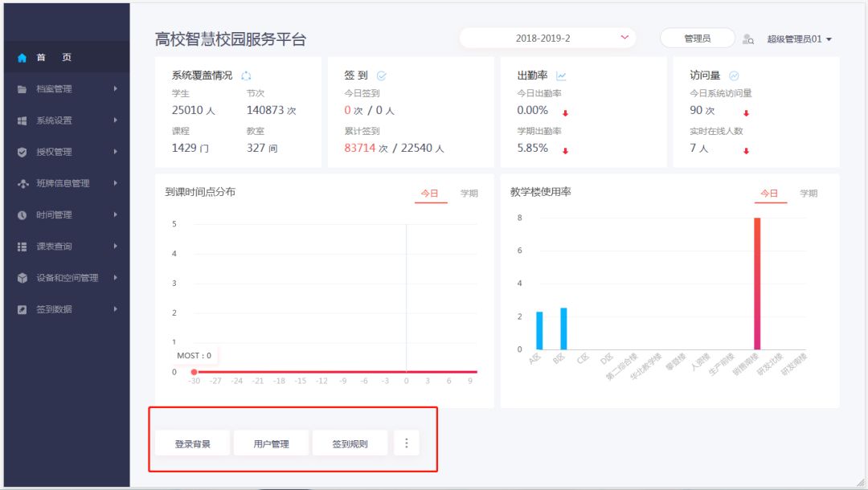Click the trend icon next to 访问量
Viewport: 868px width, 490px height.
pyautogui.click(x=734, y=76)
